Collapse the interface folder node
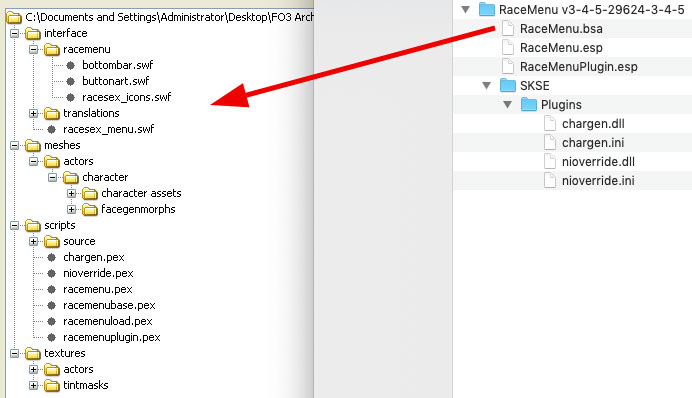 (15, 33)
